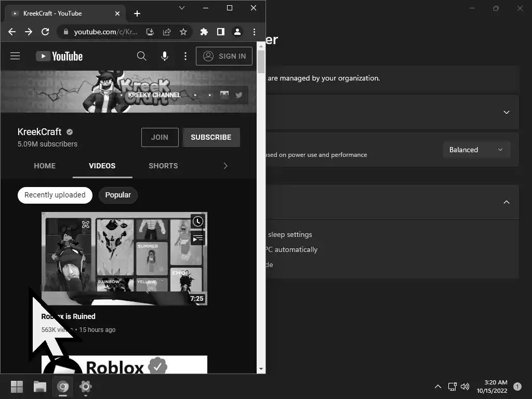Open Chrome's three-dot menu

[x=254, y=32]
